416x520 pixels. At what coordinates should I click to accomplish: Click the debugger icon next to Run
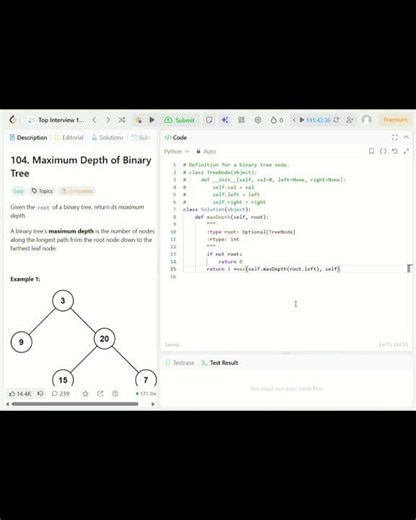click(138, 120)
